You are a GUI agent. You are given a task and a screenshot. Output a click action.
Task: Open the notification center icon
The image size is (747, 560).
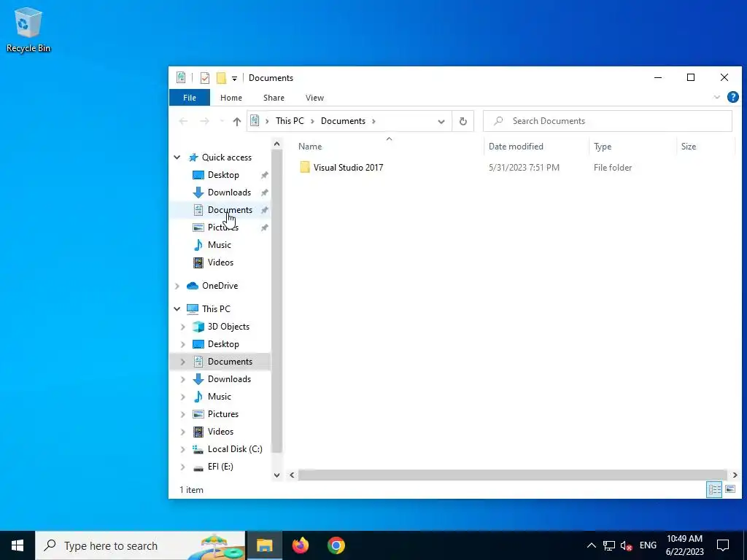(x=723, y=545)
